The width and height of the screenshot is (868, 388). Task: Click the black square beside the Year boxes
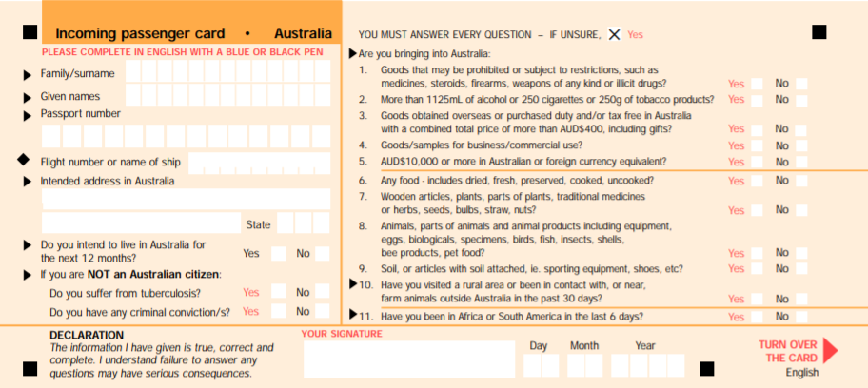coord(706,368)
